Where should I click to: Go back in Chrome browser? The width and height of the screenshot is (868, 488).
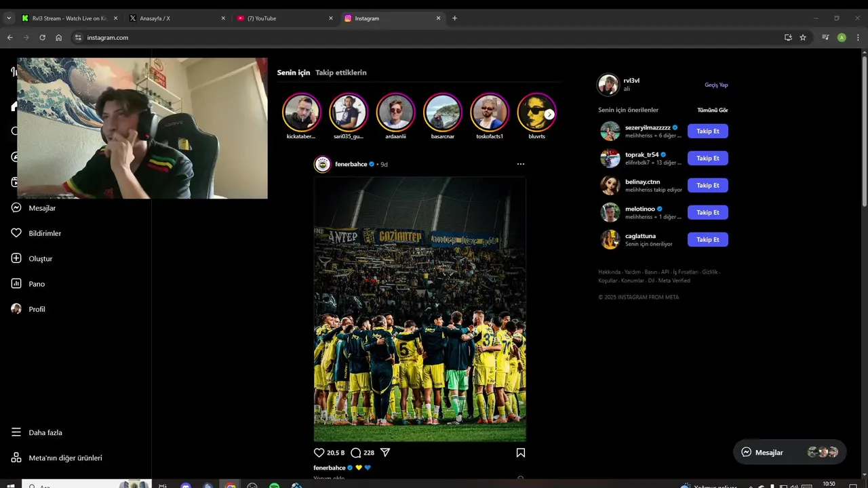click(x=9, y=37)
